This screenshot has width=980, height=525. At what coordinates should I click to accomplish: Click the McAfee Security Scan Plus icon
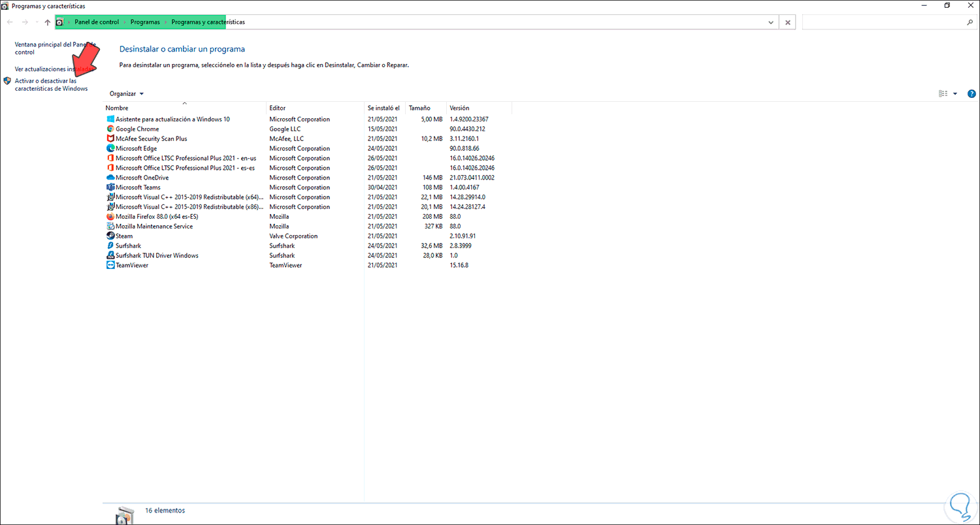(x=110, y=139)
